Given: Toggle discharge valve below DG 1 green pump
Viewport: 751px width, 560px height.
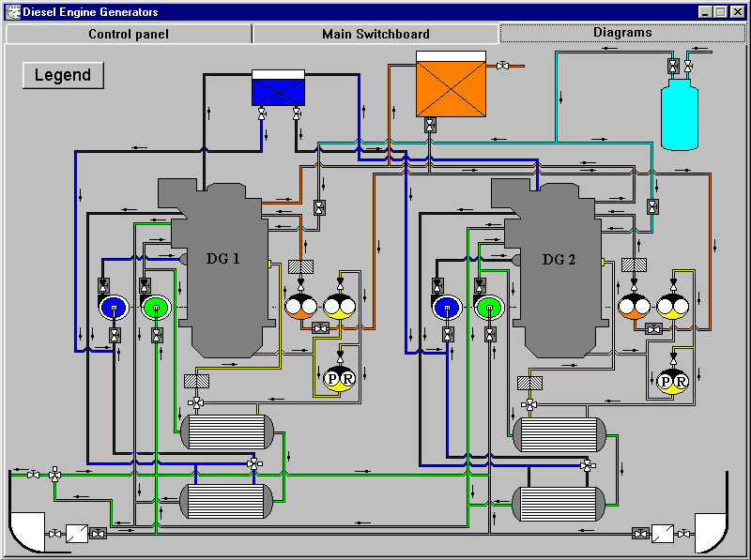Looking at the screenshot, I should pyautogui.click(x=157, y=335).
